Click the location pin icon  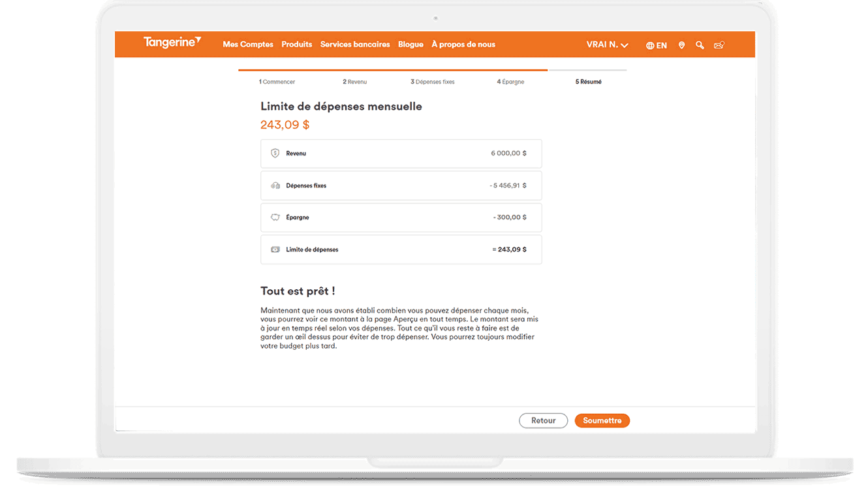tap(681, 46)
